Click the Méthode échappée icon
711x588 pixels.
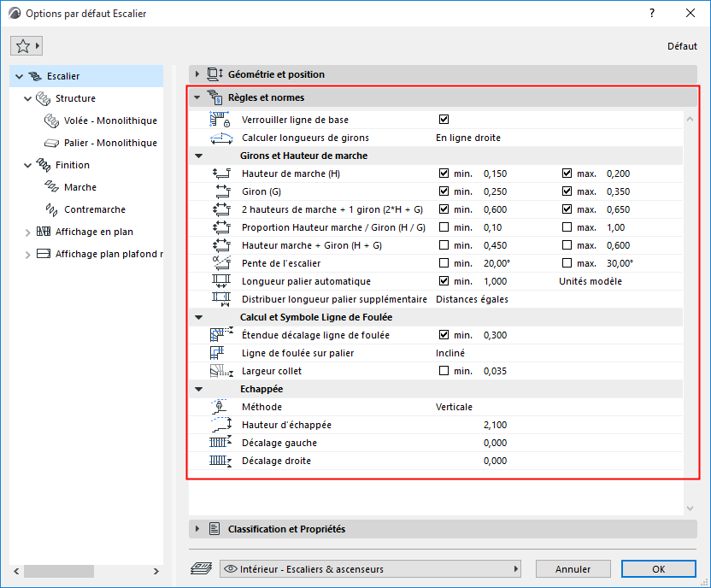tap(220, 407)
